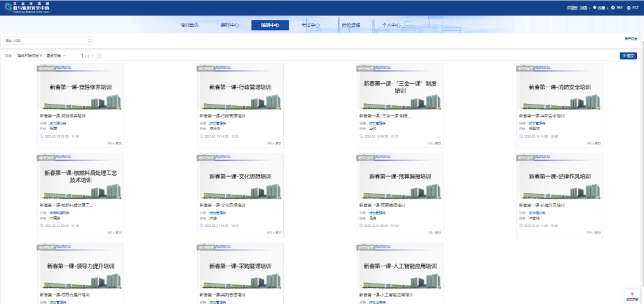
Task: Click the clock icon on the 核燃料后处理 card
Action: point(42,225)
